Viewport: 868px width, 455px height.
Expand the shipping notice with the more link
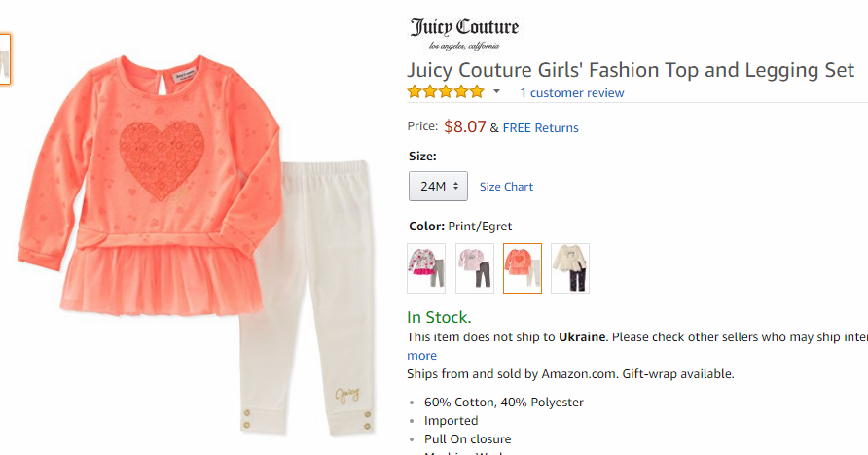click(421, 356)
